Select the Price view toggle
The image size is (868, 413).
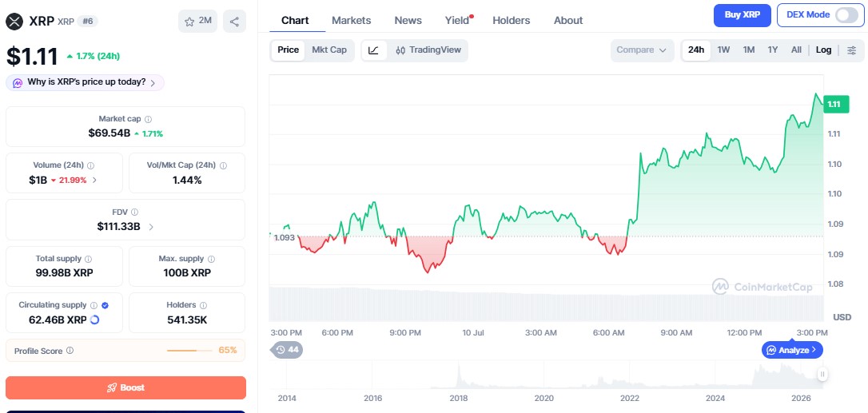click(x=289, y=50)
